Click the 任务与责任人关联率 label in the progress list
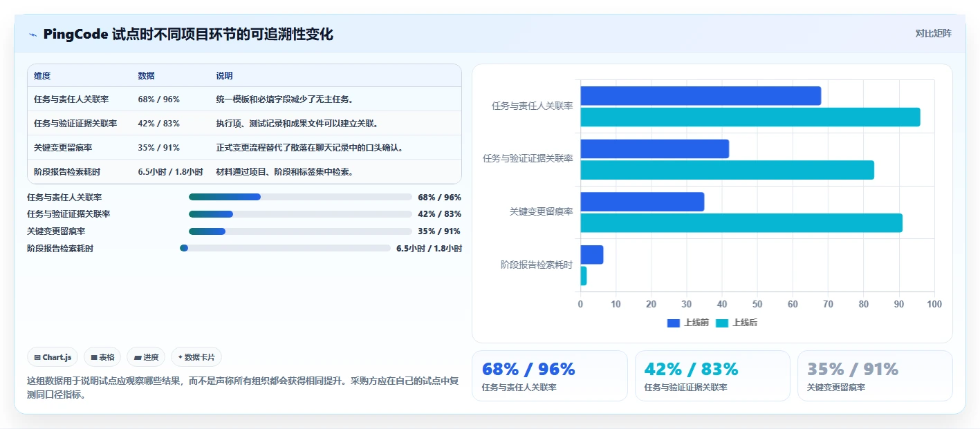The image size is (980, 429). click(64, 197)
